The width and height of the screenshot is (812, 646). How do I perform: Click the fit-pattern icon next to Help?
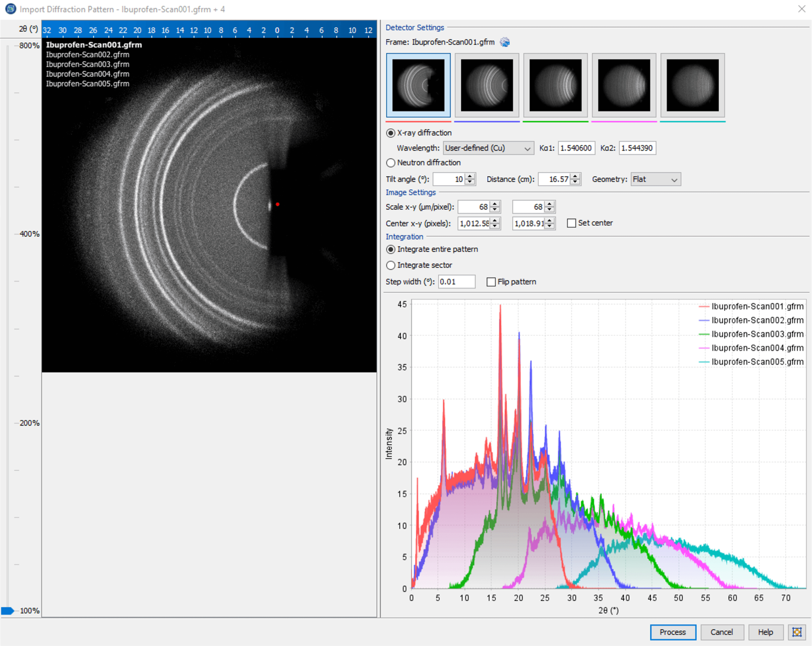(797, 632)
